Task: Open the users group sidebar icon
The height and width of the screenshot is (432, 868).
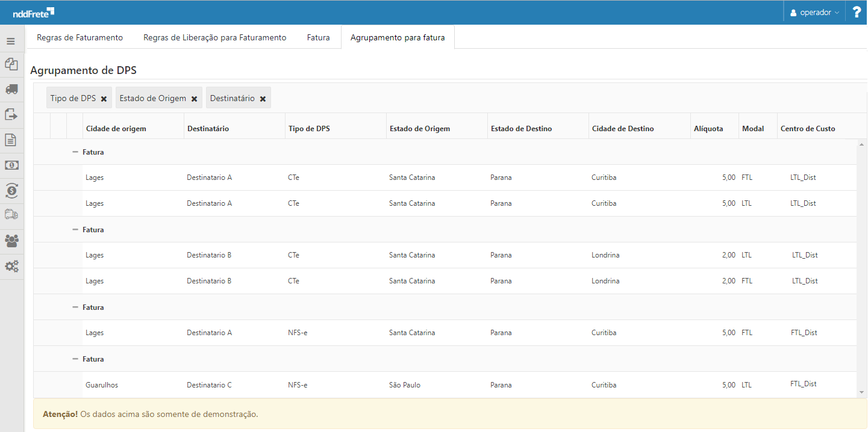Action: pos(11,241)
